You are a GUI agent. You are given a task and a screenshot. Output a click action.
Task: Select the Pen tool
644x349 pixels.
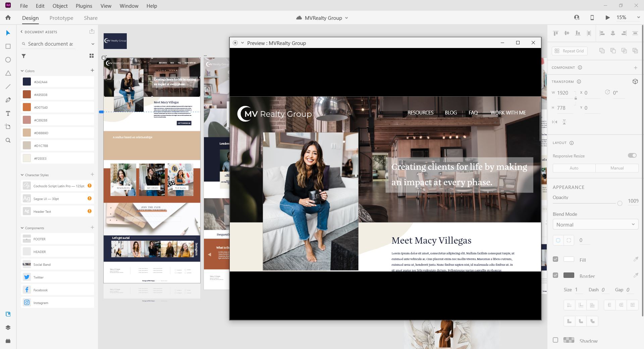8,100
